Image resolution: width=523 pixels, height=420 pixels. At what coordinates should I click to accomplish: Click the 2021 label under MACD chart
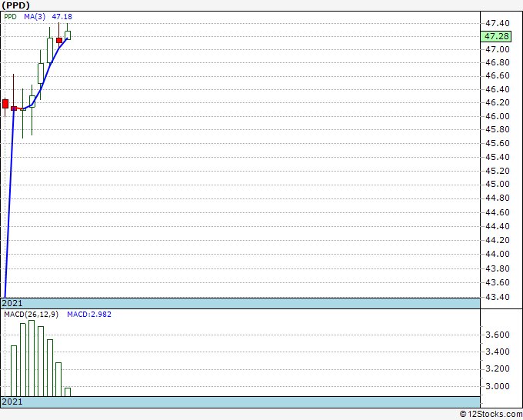pos(12,402)
